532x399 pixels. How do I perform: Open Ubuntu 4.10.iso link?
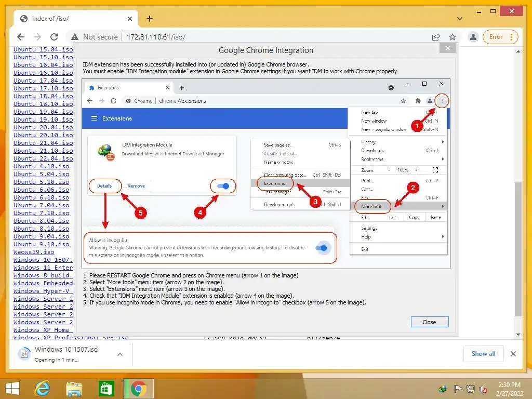[42, 167]
